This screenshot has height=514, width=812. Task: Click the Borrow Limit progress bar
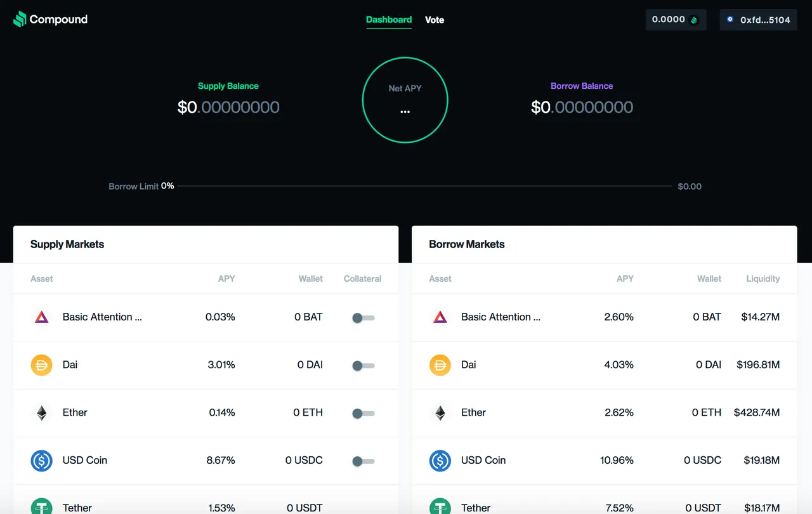[x=423, y=186]
